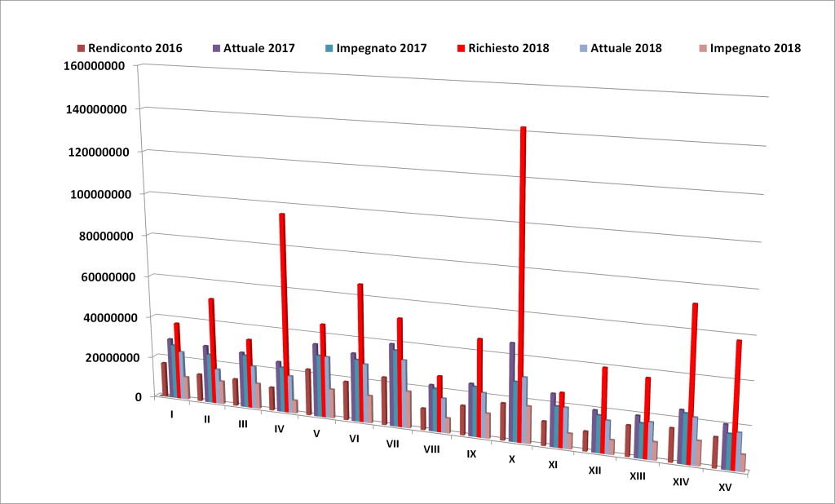Select the Impegnato 2017 legend label
Screen dimensions: 835x504
pyautogui.click(x=382, y=48)
